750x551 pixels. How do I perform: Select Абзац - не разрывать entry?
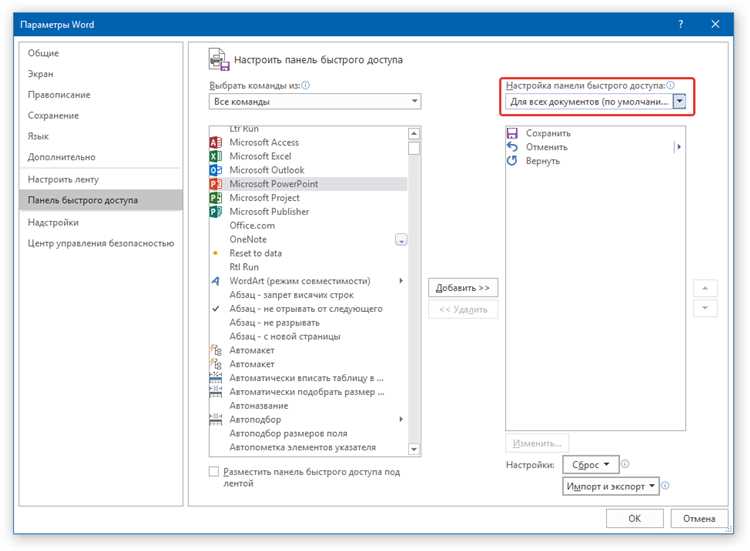pos(309,322)
